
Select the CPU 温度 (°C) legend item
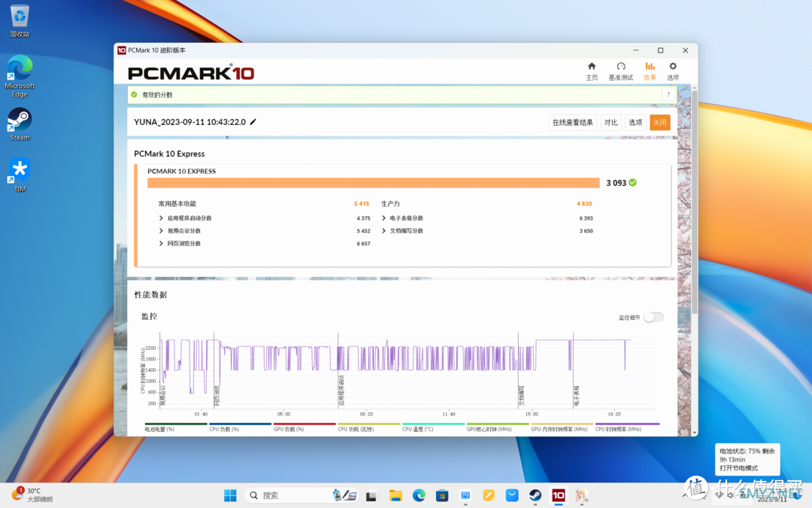pos(434,427)
